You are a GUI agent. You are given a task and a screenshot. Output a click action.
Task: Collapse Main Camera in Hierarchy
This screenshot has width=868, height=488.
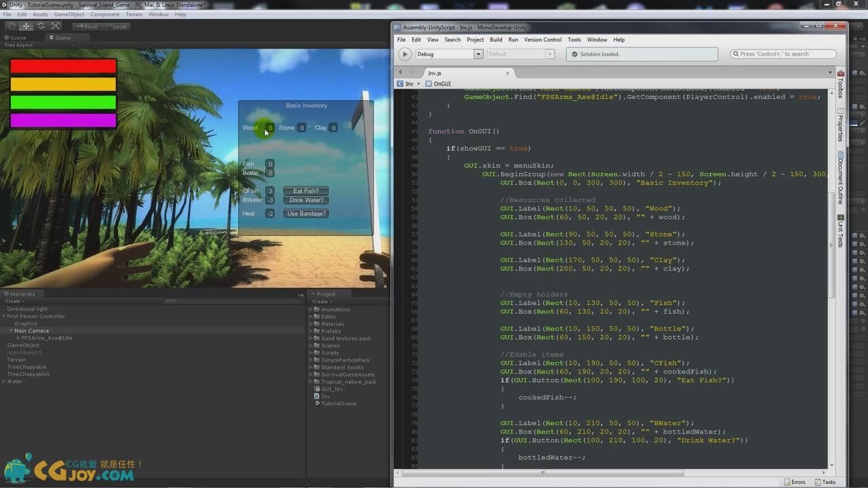point(11,331)
